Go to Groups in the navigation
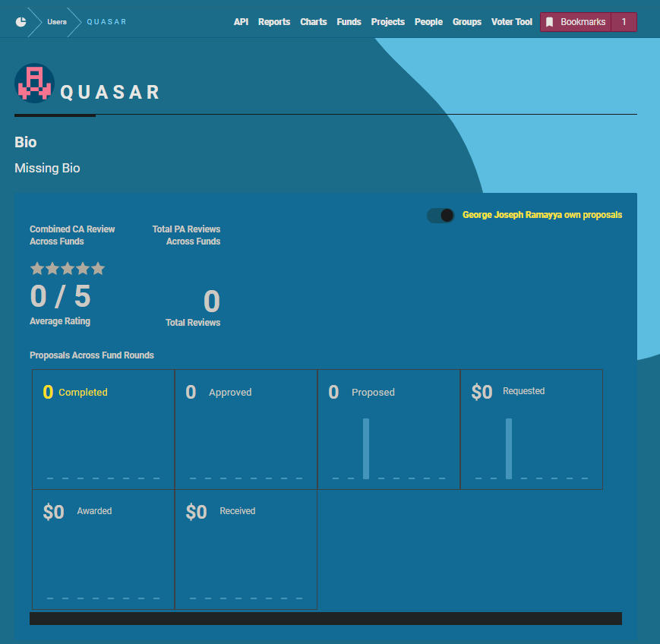The height and width of the screenshot is (644, 660). pyautogui.click(x=467, y=22)
